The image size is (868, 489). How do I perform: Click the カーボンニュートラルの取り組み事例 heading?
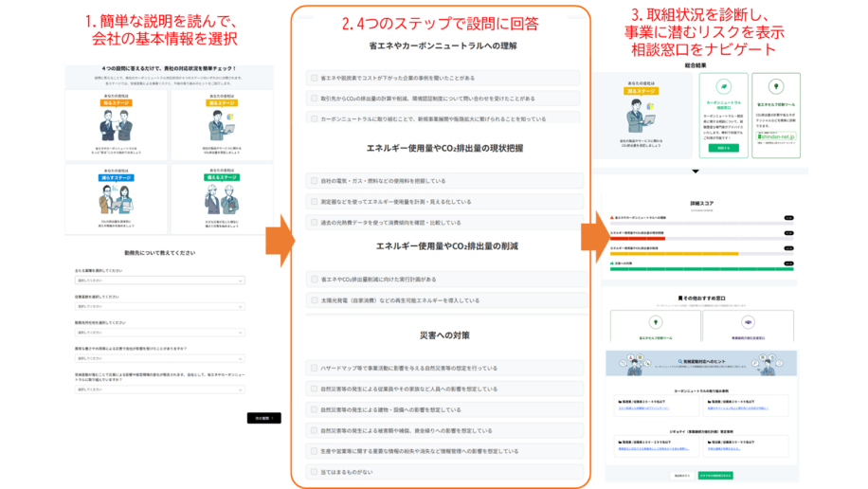pos(701,391)
